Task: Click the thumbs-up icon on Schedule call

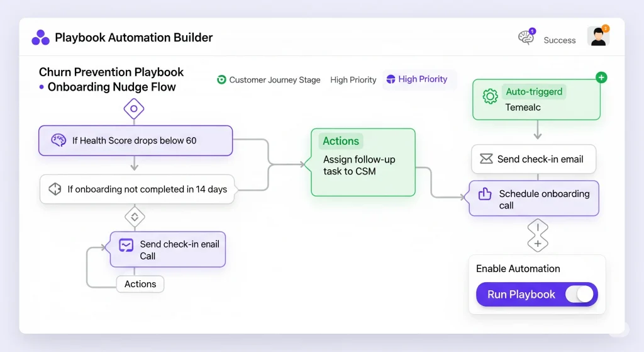Action: point(485,194)
